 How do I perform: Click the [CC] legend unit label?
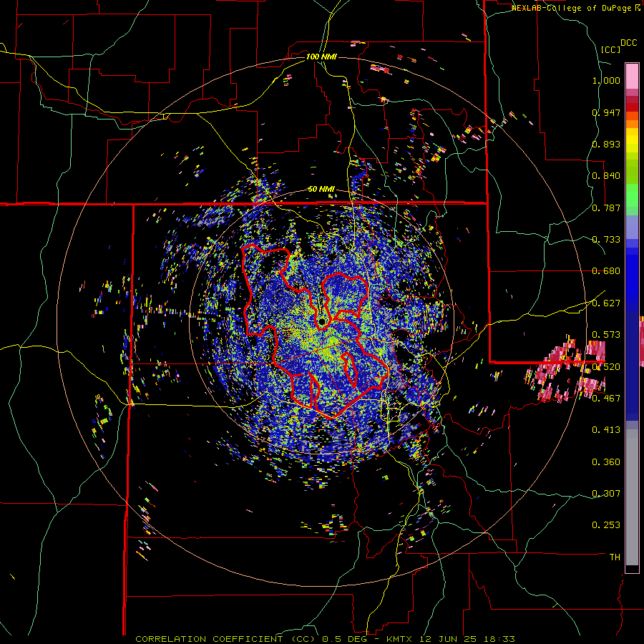click(610, 49)
